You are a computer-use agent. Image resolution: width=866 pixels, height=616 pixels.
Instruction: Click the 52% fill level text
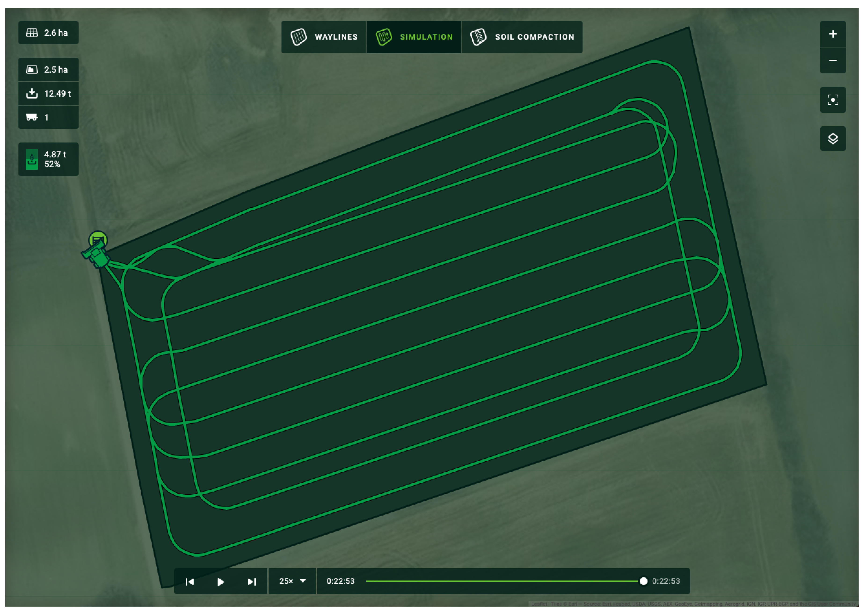coord(52,164)
